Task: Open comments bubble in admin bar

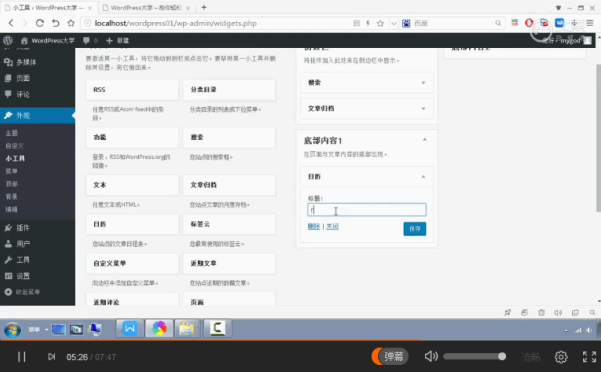Action: click(90, 40)
